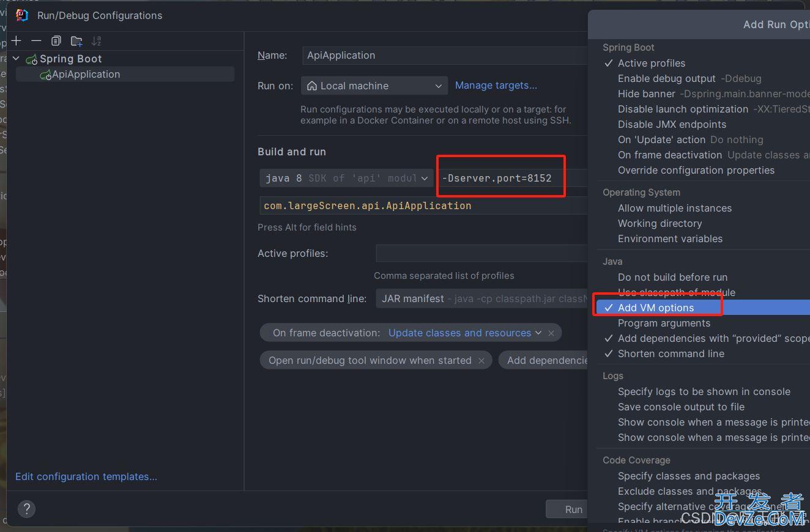Toggle the Active profiles option
Viewport: 810px width, 532px height.
651,63
